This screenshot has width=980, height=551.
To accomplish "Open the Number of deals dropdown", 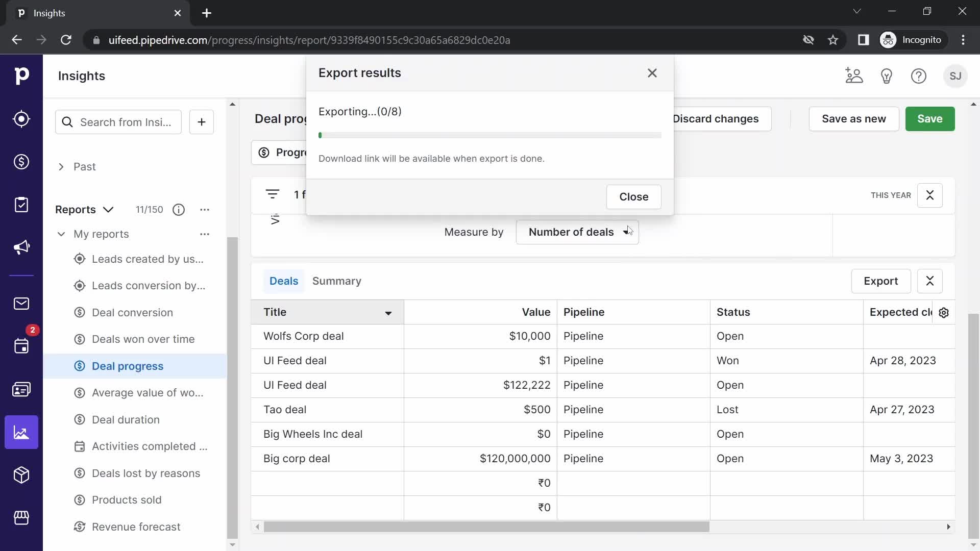I will pos(577,232).
